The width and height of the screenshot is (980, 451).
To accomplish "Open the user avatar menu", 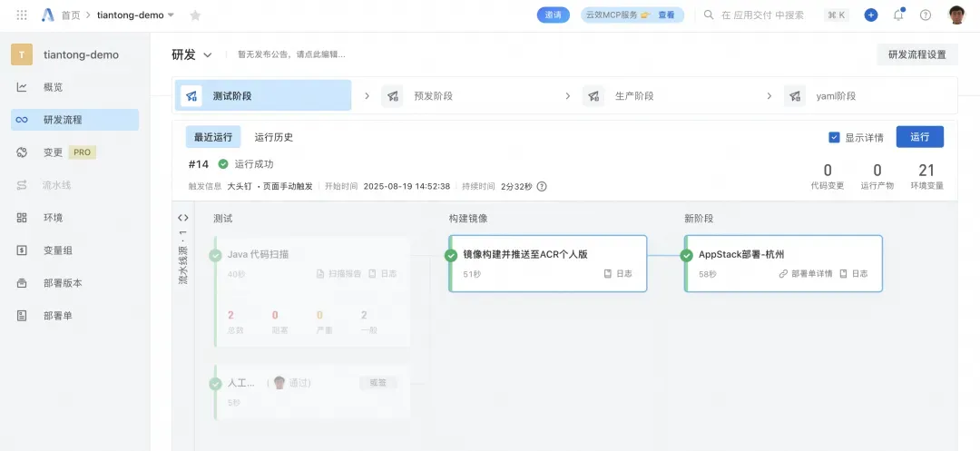I will click(x=957, y=15).
